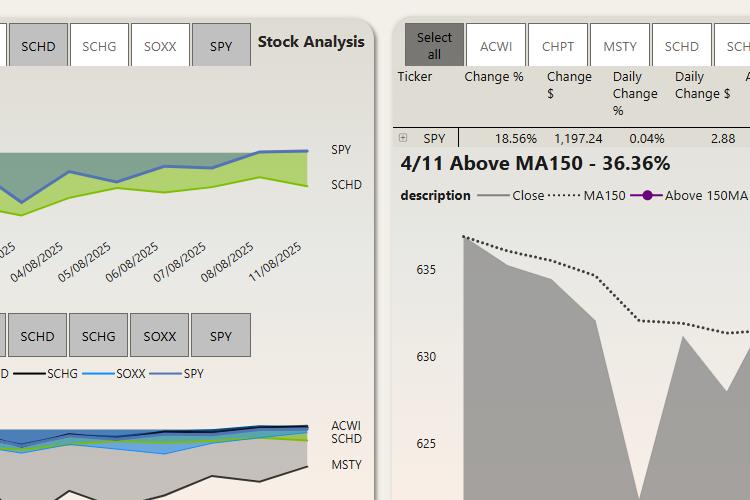
Task: Sort by the Daily Change % column header
Action: [x=635, y=93]
